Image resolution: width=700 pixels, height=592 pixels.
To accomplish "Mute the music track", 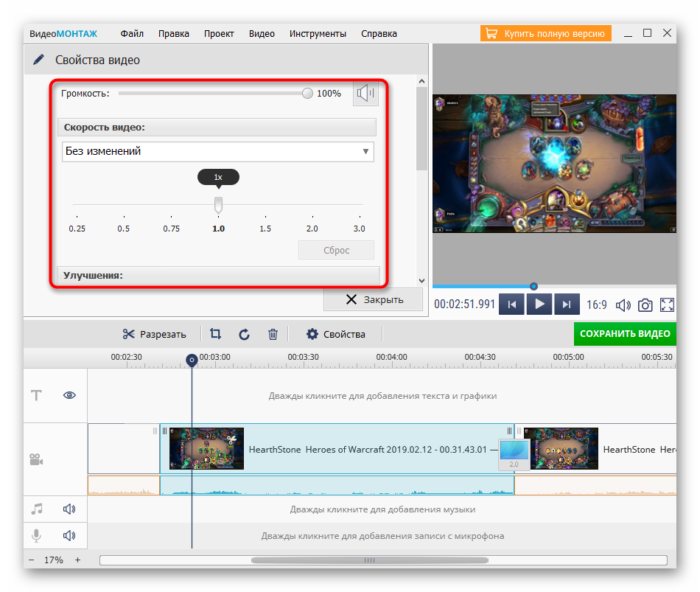I will 70,509.
